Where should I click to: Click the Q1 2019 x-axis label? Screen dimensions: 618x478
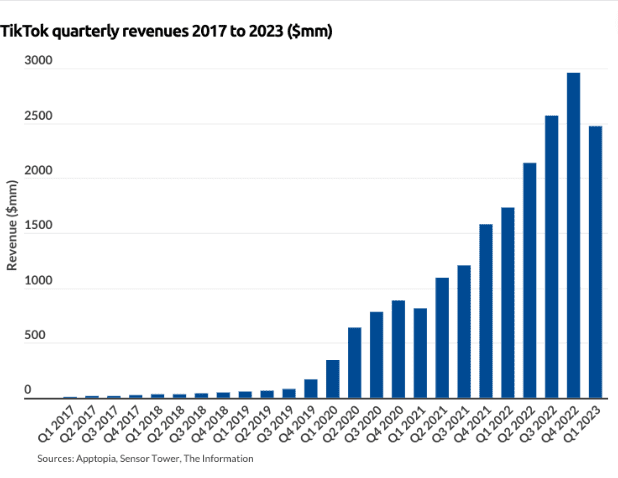tap(232, 424)
